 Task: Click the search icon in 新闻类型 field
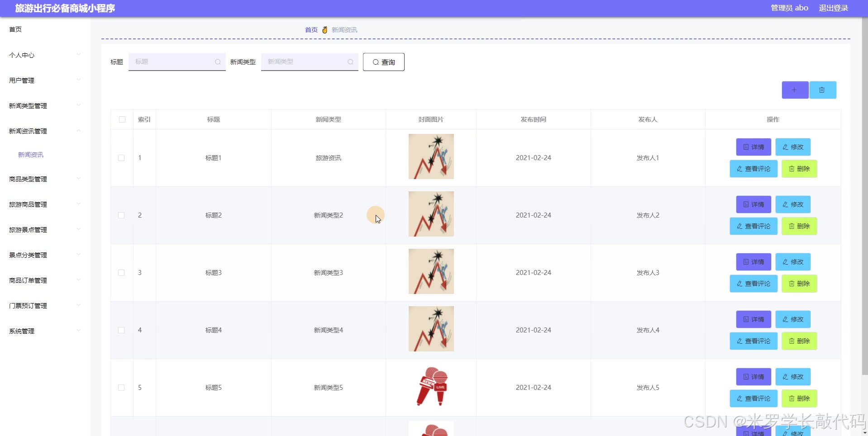[350, 62]
